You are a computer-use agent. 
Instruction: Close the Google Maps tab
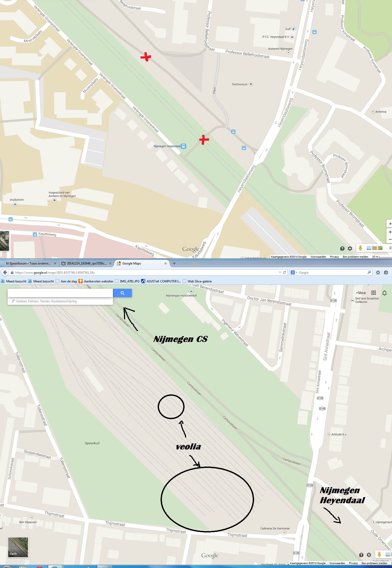point(166,263)
